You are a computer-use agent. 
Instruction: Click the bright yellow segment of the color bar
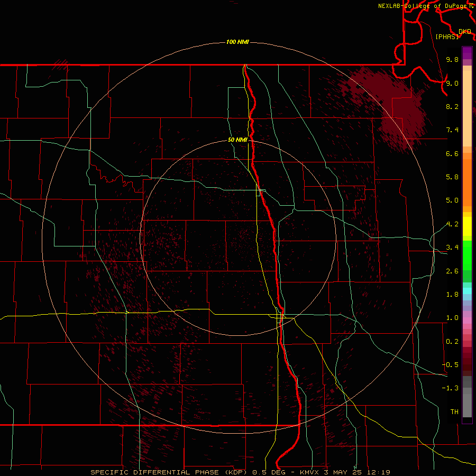tap(467, 226)
